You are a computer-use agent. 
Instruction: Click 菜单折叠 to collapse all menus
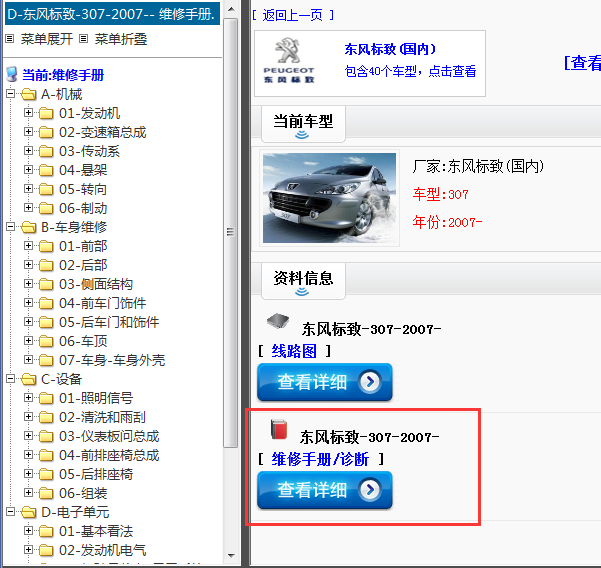pyautogui.click(x=121, y=39)
